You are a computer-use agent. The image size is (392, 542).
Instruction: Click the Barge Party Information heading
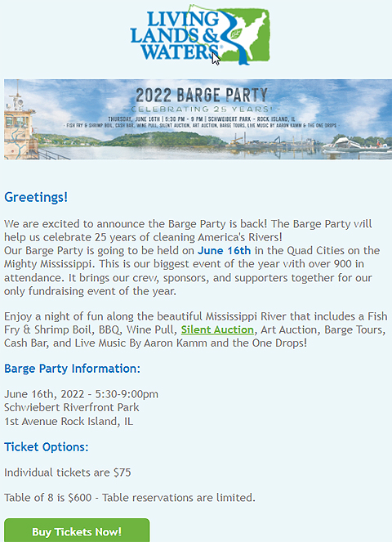point(72,369)
